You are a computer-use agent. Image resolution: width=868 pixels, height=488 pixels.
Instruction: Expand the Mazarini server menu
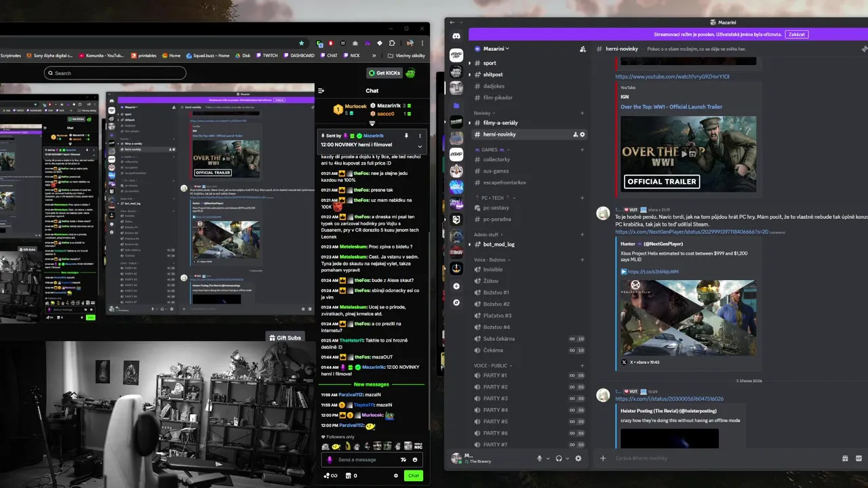click(x=495, y=49)
